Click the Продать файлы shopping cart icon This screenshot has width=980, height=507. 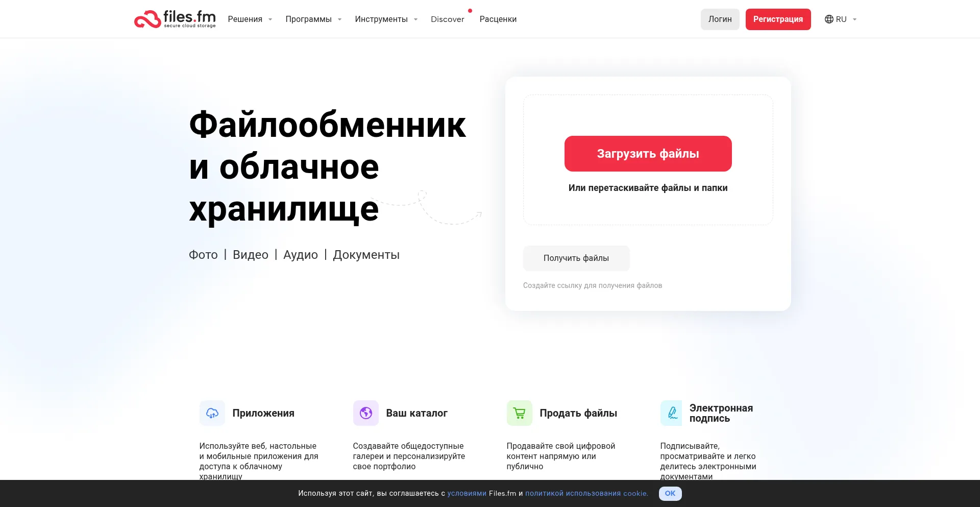(520, 413)
